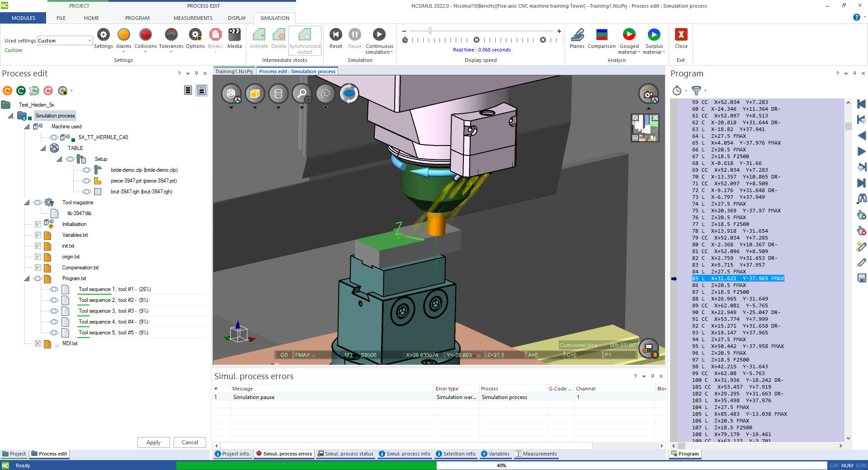Click the magnifier zoom icon in the viewport
The width and height of the screenshot is (868, 470).
(x=302, y=94)
